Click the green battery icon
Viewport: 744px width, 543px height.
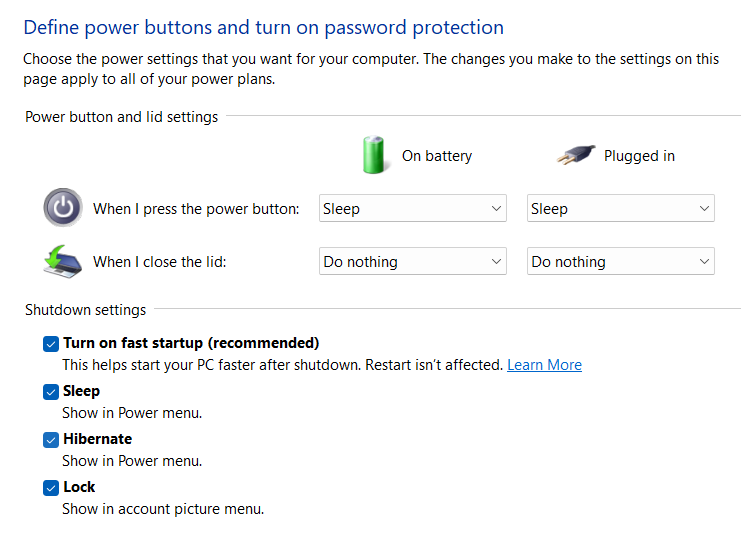point(375,155)
